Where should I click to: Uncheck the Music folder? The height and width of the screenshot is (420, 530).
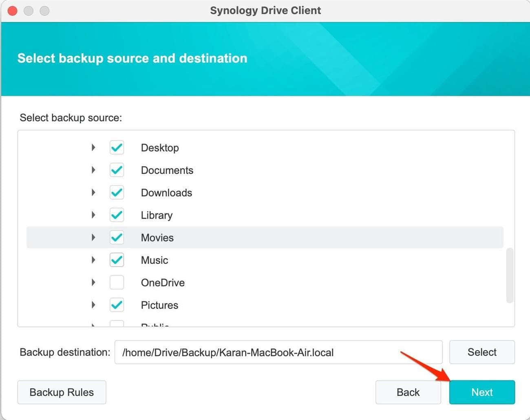117,260
